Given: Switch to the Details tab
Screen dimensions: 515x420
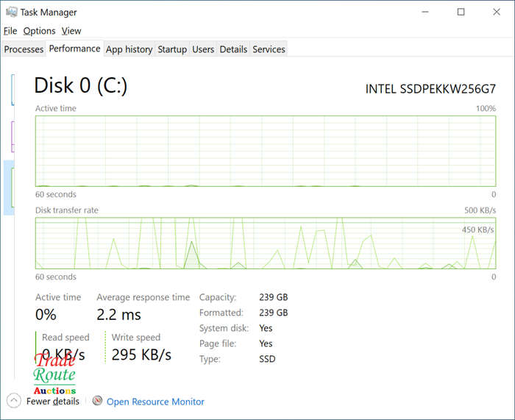Looking at the screenshot, I should tap(233, 49).
